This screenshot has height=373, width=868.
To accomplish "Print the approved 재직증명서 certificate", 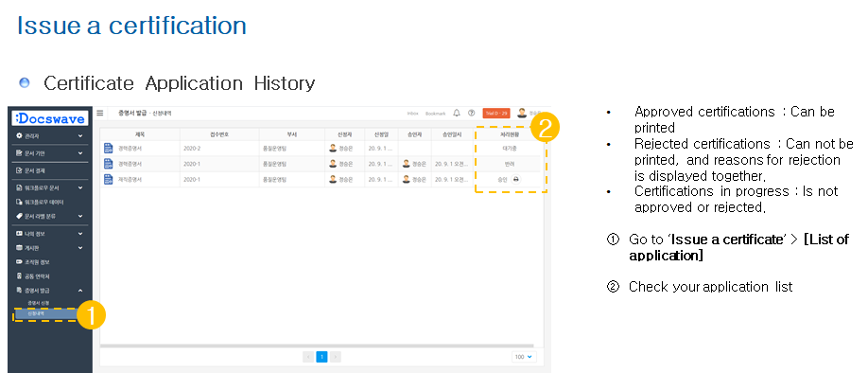I will 515,179.
